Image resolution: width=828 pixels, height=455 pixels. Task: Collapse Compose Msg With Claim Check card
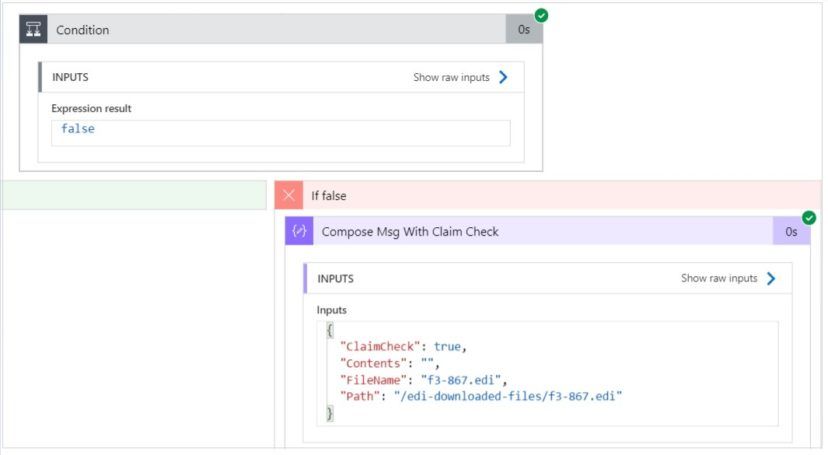410,231
